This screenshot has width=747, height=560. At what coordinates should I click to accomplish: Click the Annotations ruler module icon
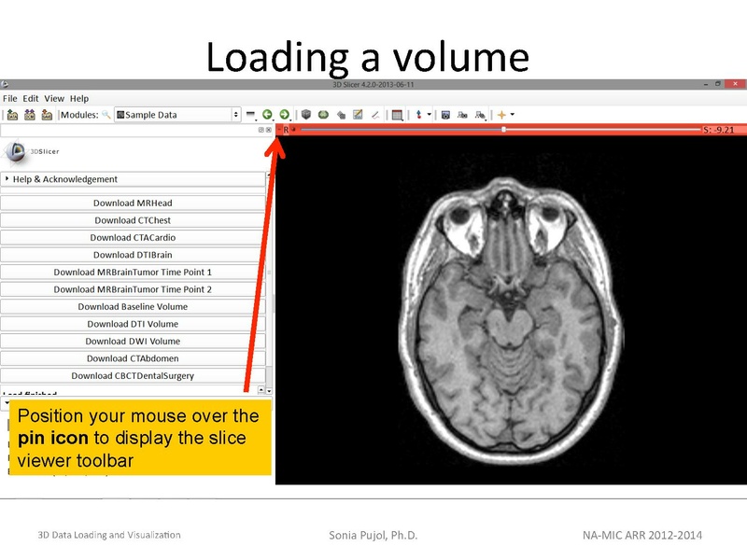click(x=375, y=115)
